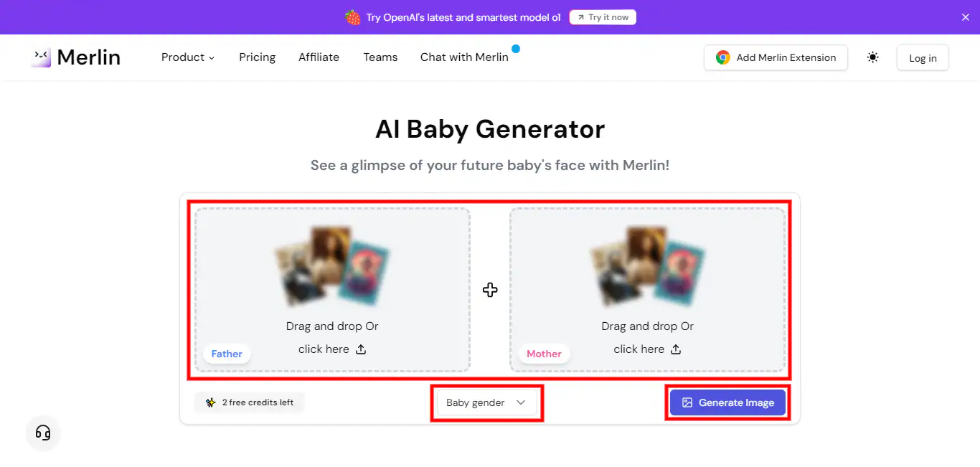Click the Log in button
980x467 pixels.
(x=923, y=58)
